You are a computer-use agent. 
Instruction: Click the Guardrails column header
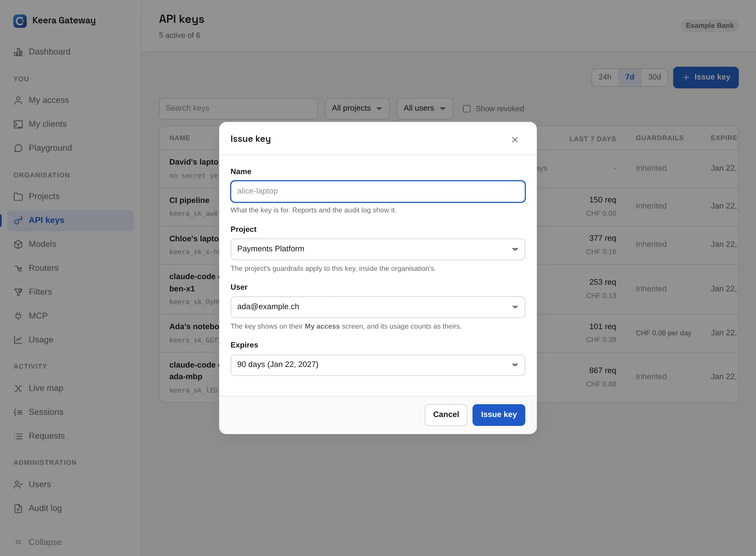(660, 138)
